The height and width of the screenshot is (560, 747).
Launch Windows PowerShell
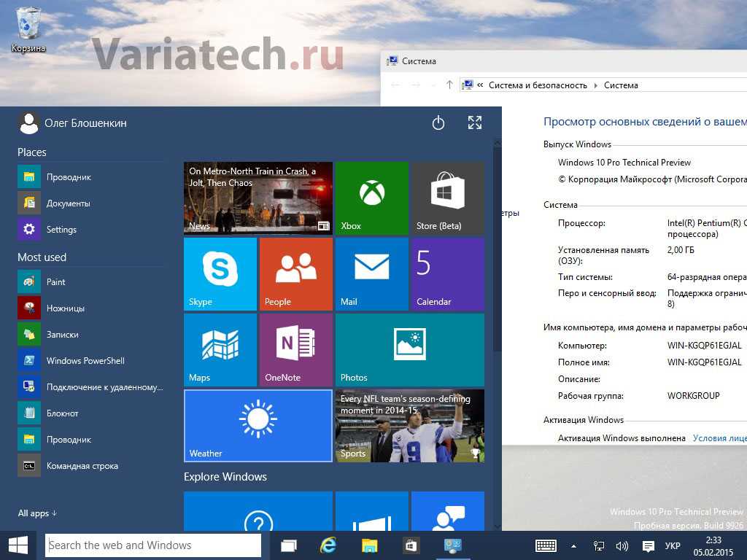90,360
